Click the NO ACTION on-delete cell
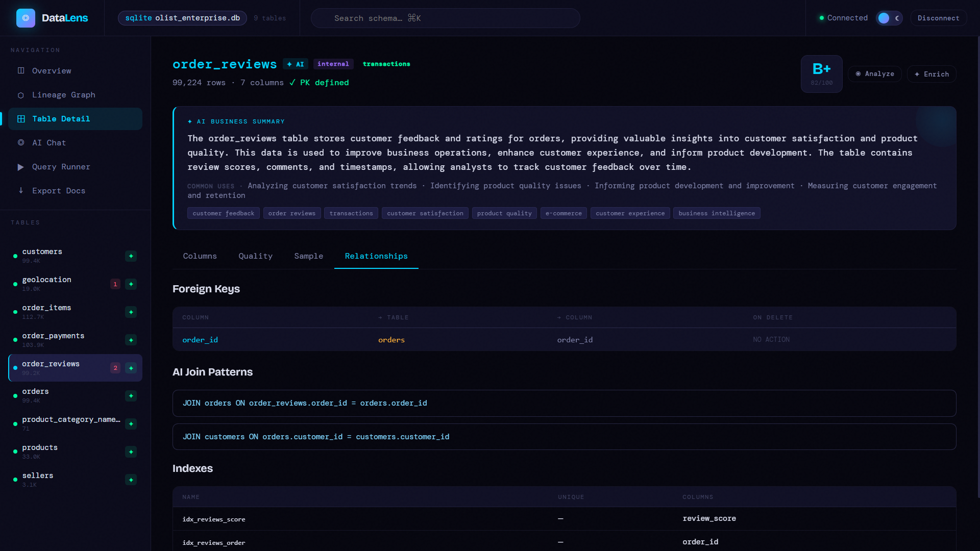The height and width of the screenshot is (551, 980). click(x=771, y=340)
